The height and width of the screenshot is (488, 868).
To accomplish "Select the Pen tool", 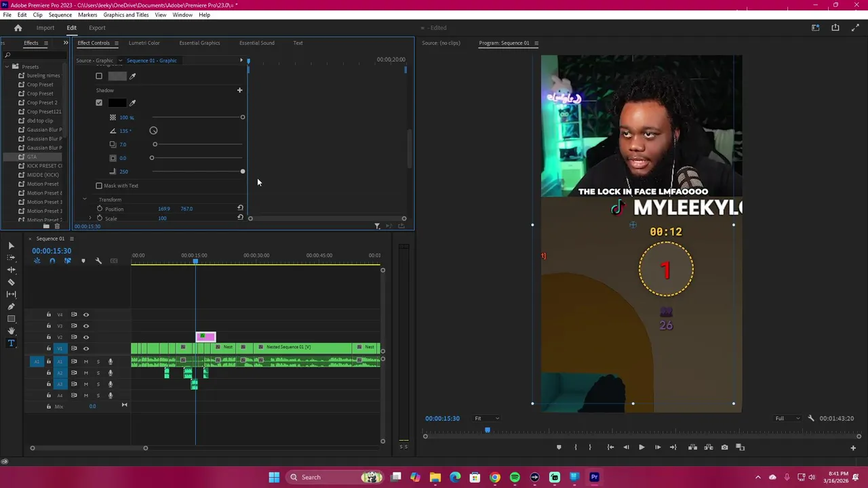I will pyautogui.click(x=11, y=306).
